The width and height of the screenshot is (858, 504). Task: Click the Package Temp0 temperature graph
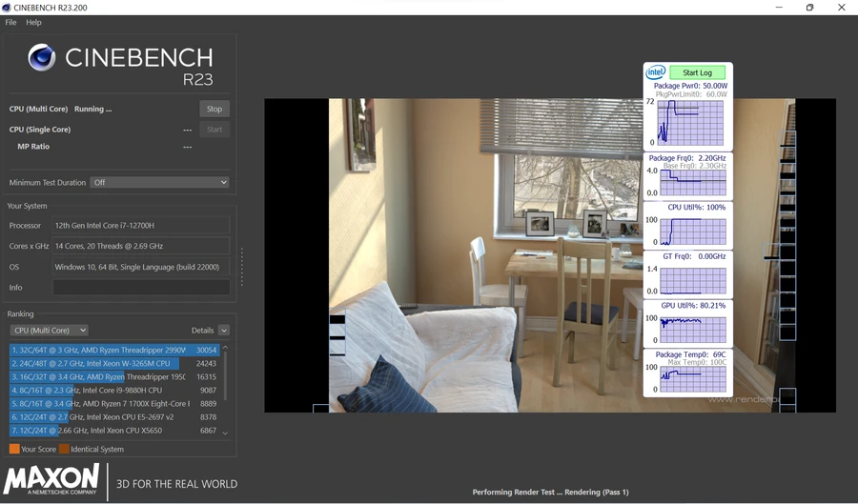tap(693, 379)
